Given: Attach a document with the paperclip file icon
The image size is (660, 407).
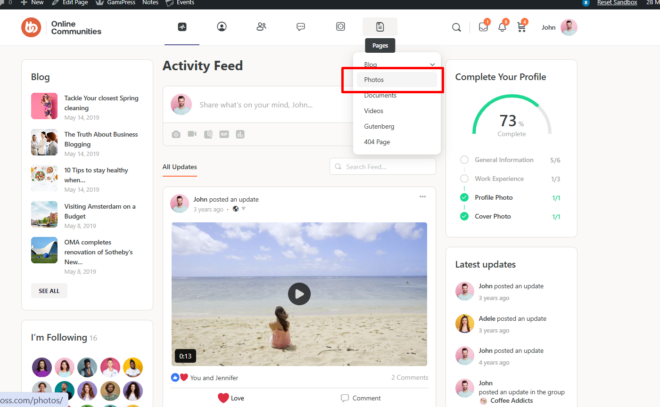Looking at the screenshot, I should 208,134.
